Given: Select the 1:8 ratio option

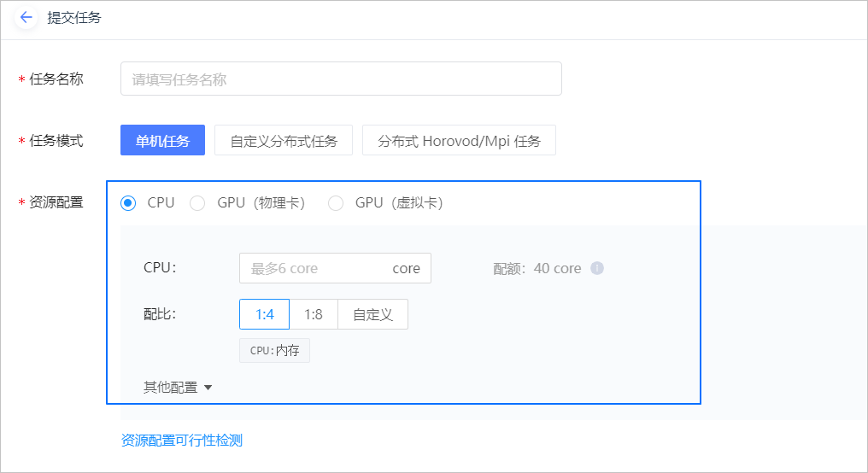Looking at the screenshot, I should 314,314.
